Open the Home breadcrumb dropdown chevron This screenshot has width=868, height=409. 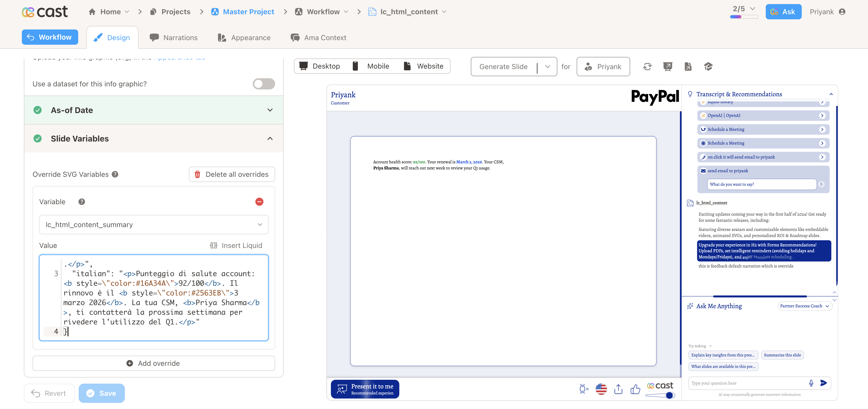pyautogui.click(x=127, y=12)
